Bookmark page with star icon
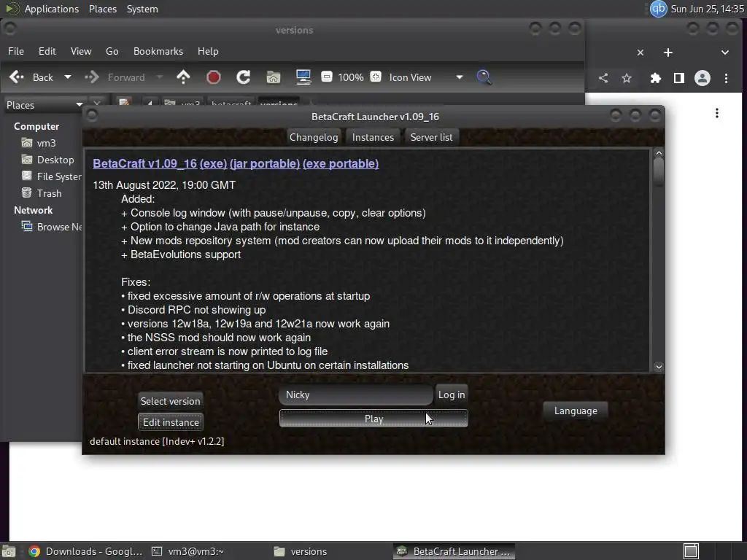747x560 pixels. (x=627, y=78)
